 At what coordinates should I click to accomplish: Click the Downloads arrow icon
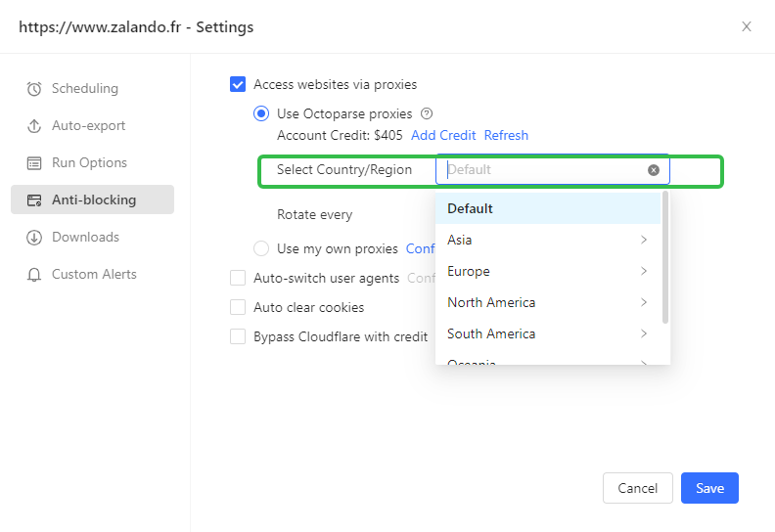pyautogui.click(x=34, y=238)
